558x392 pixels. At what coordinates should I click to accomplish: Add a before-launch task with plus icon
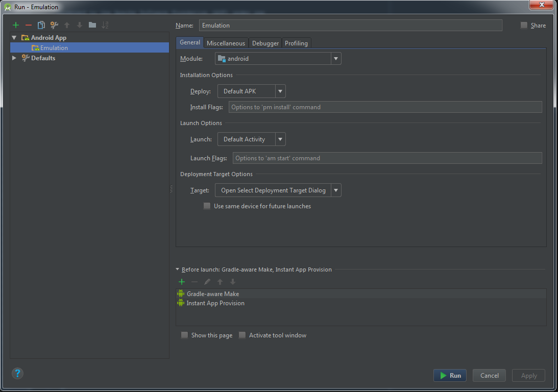pos(182,282)
